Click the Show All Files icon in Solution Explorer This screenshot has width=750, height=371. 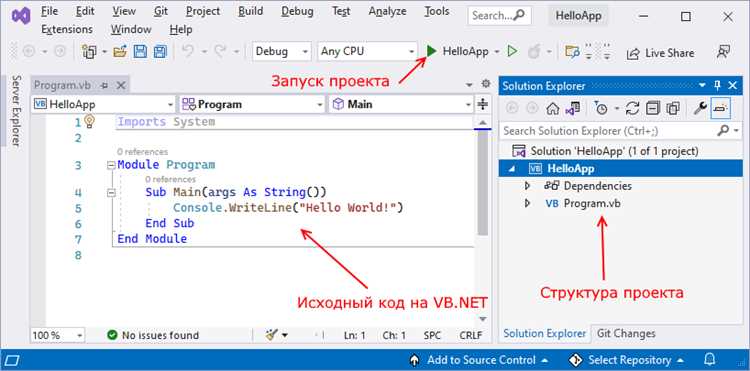(673, 109)
